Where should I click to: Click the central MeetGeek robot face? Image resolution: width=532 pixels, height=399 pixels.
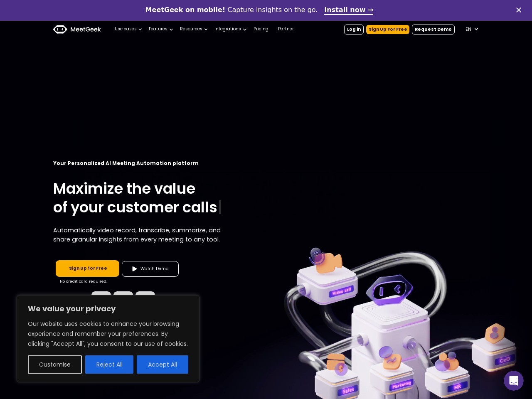tap(389, 289)
